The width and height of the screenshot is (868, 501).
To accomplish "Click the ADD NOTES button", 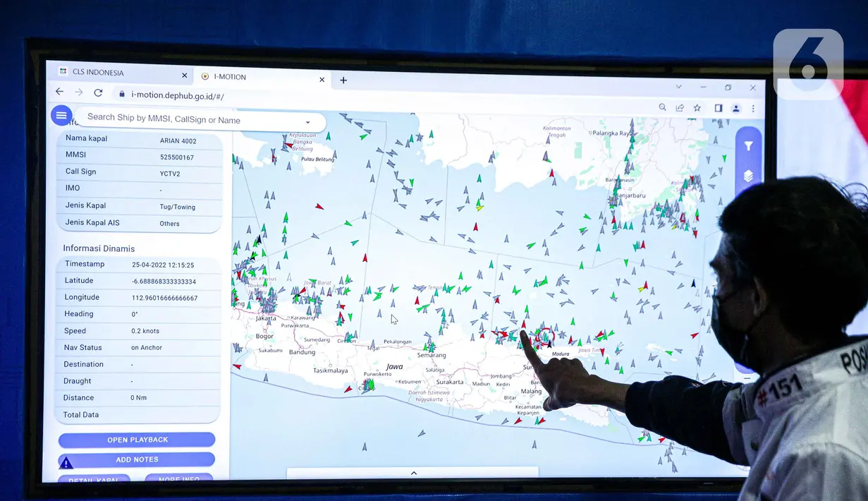I will [x=137, y=460].
